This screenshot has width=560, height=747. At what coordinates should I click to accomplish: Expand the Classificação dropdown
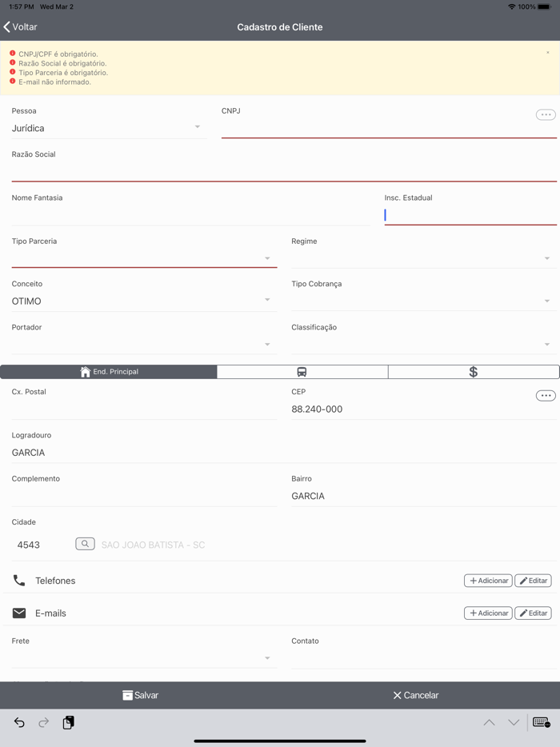(x=424, y=344)
